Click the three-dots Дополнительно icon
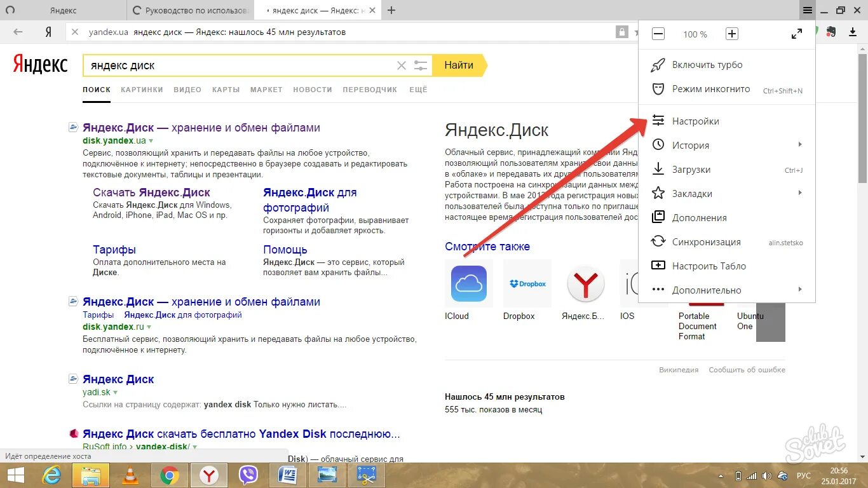The height and width of the screenshot is (488, 868). [658, 290]
